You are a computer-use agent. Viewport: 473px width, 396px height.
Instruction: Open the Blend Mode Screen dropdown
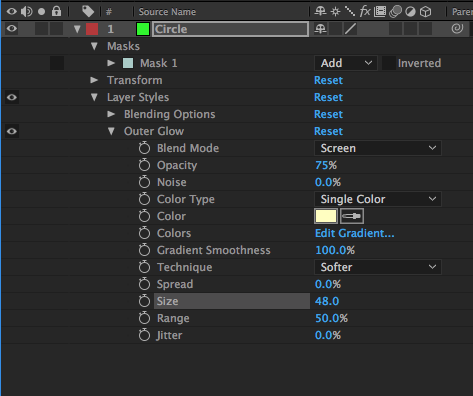[378, 148]
